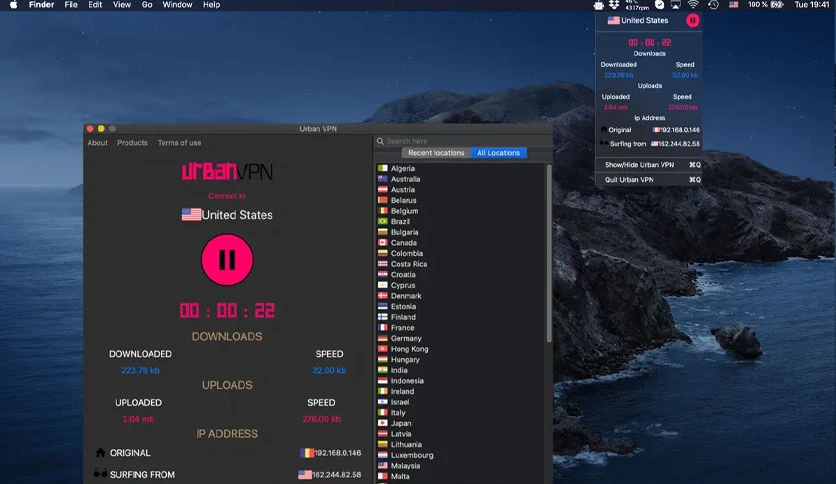The width and height of the screenshot is (836, 484).
Task: Click the India flag icon
Action: [x=383, y=370]
